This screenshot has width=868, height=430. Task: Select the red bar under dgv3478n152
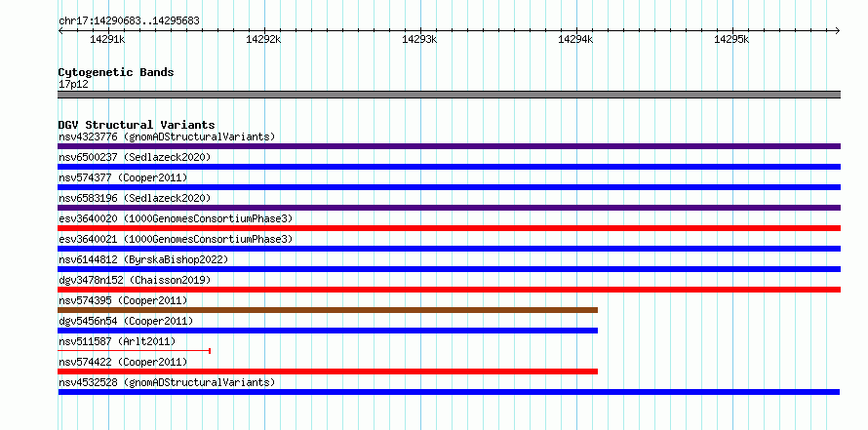pyautogui.click(x=449, y=290)
